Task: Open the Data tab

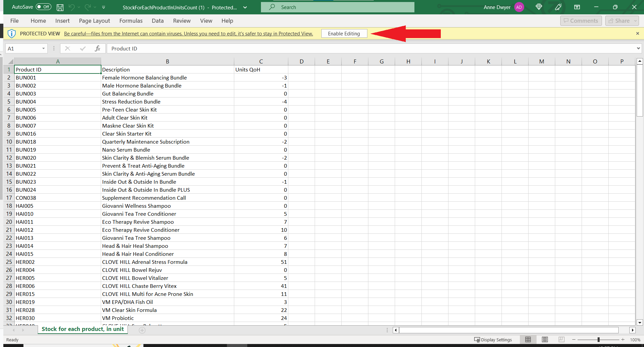Action: 157,21
